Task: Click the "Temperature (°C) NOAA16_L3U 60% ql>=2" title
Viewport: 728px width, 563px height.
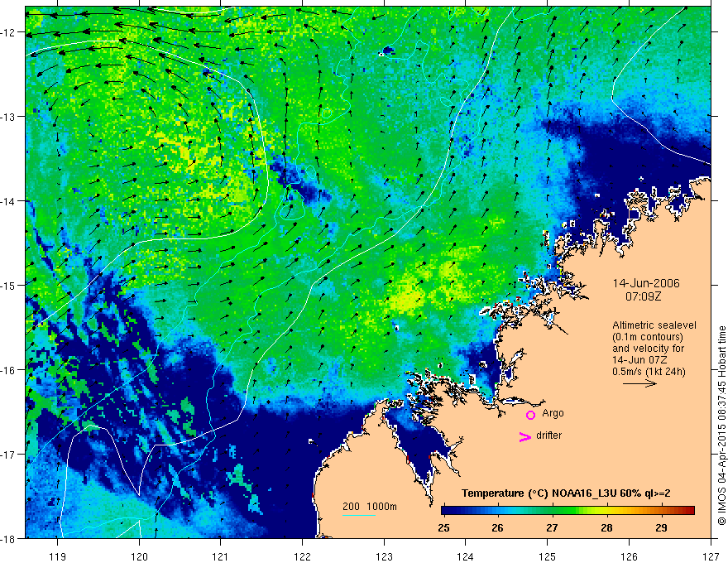Action: click(566, 493)
